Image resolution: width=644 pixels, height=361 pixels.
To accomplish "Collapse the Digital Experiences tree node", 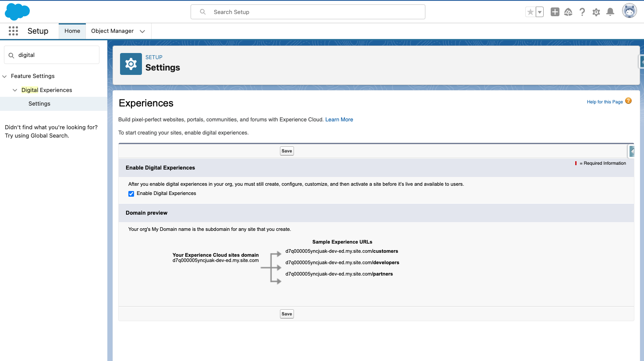I will [x=15, y=90].
